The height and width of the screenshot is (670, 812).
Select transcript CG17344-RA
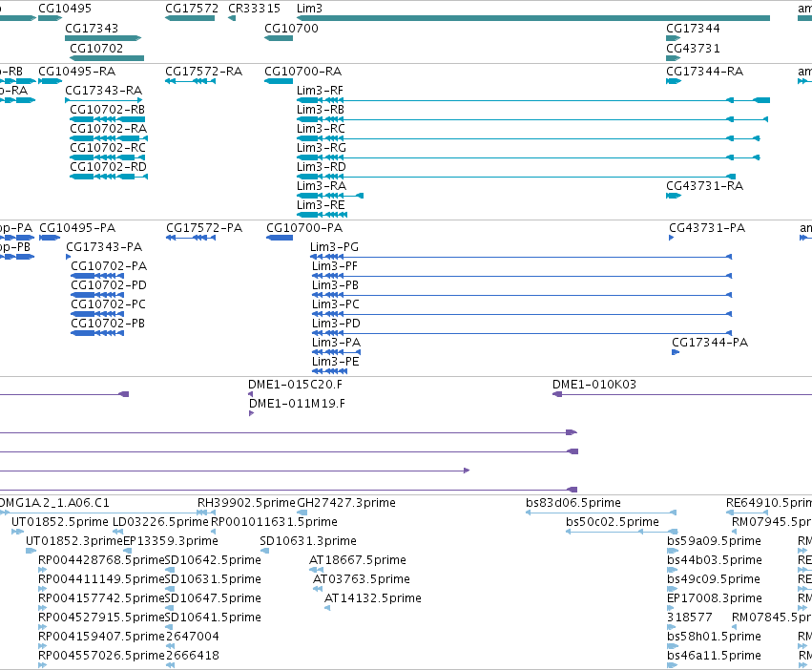[705, 72]
